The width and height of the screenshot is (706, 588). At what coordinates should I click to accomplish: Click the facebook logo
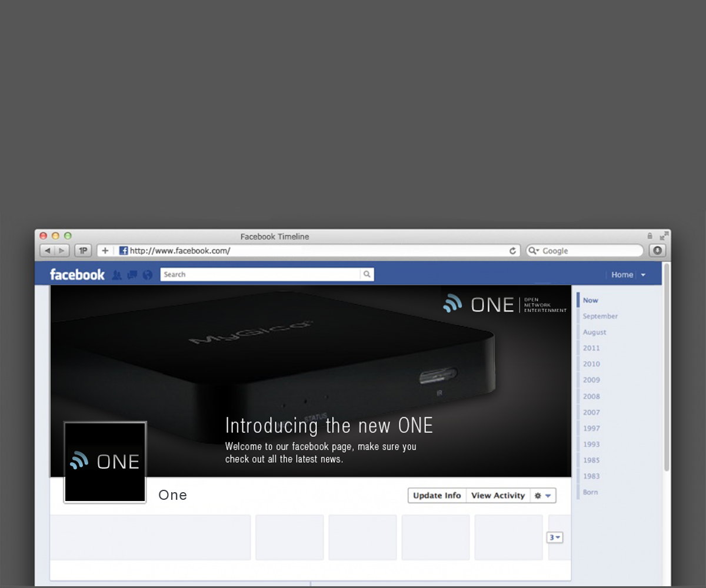tap(77, 275)
